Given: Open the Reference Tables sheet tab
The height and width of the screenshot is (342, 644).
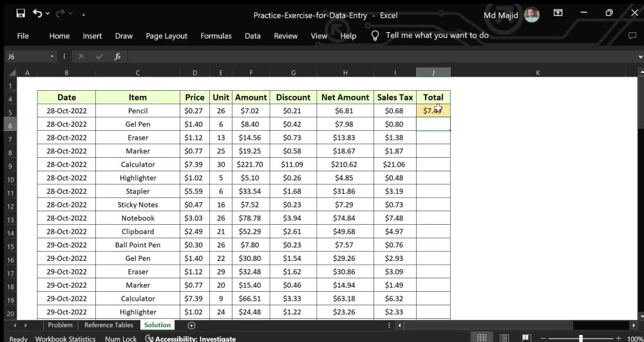Looking at the screenshot, I should click(x=108, y=325).
